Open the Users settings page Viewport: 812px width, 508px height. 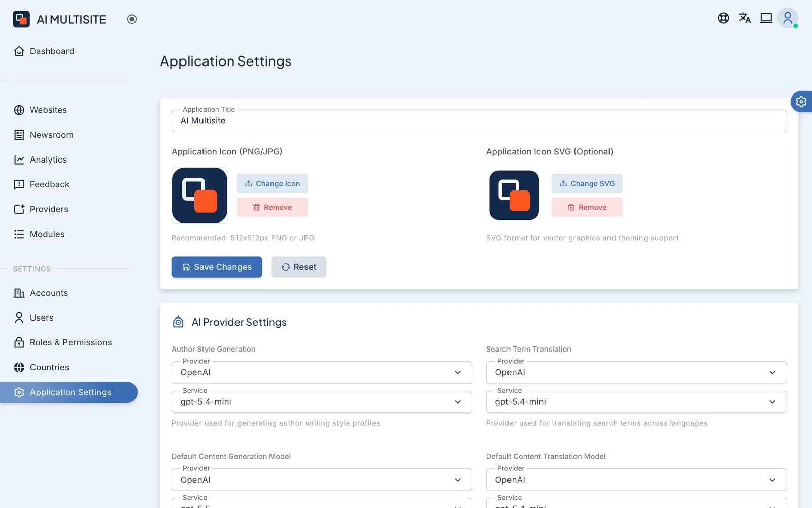(x=69, y=318)
